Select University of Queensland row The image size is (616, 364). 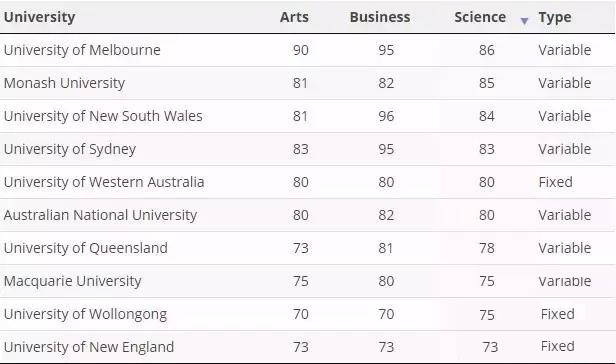[307, 248]
